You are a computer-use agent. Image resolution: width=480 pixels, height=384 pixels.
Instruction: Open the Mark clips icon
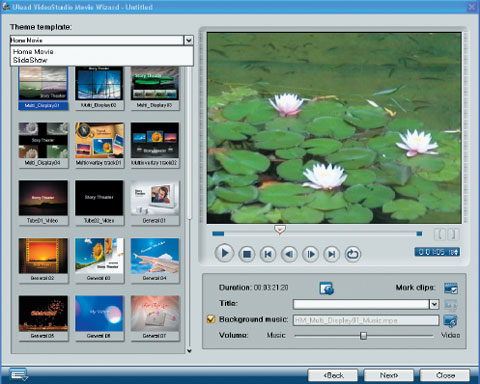(x=451, y=288)
